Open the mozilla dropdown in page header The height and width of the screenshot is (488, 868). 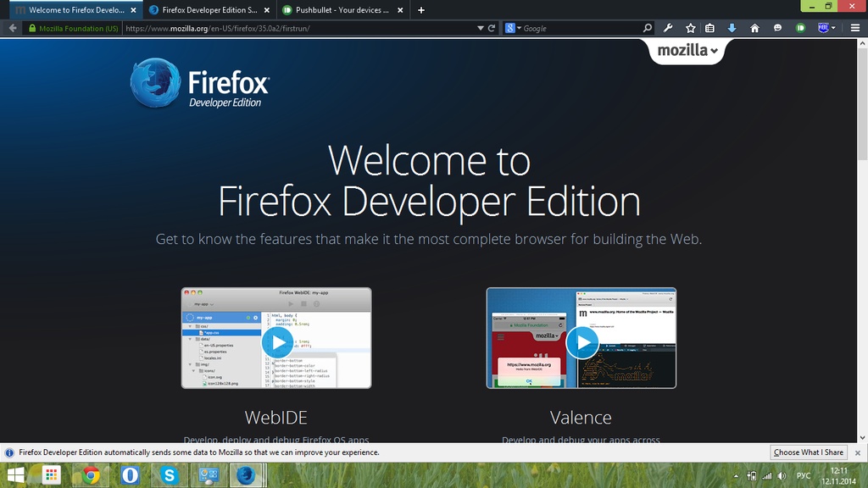click(687, 51)
